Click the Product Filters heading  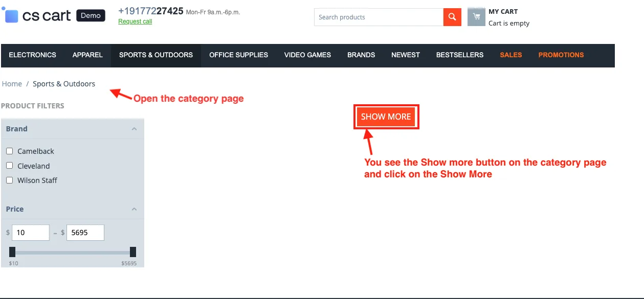33,106
